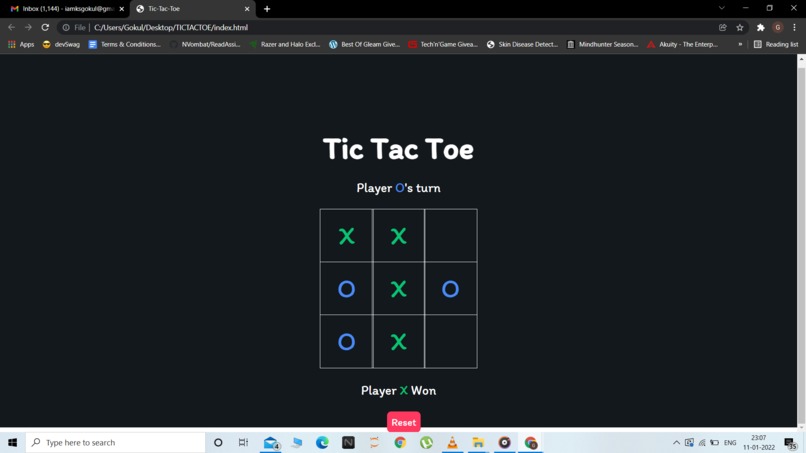This screenshot has width=806, height=453.
Task: Open the NVombat/ReadAssi bookmark
Action: pos(205,44)
